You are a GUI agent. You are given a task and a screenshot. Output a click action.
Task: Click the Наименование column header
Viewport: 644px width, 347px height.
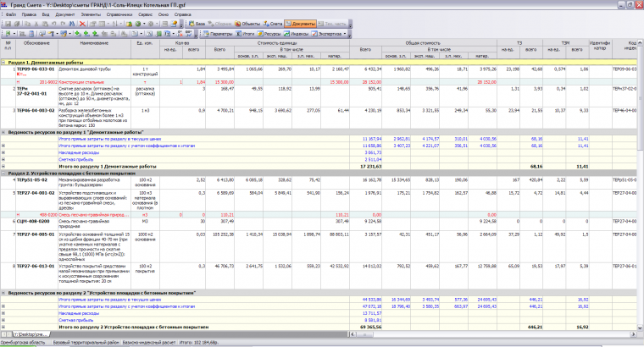click(95, 42)
